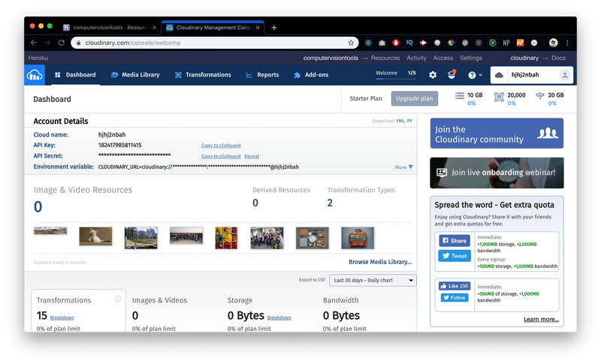The width and height of the screenshot is (601, 364).
Task: Click the transformations info icon
Action: (118, 299)
